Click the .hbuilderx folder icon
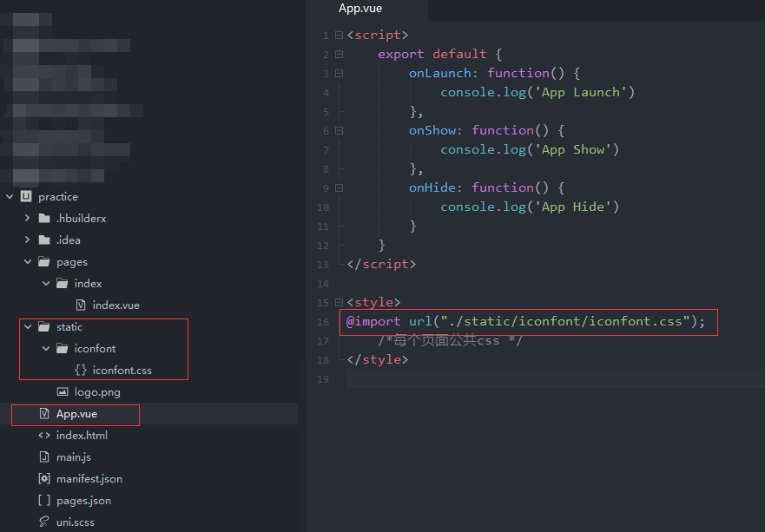 coord(44,218)
